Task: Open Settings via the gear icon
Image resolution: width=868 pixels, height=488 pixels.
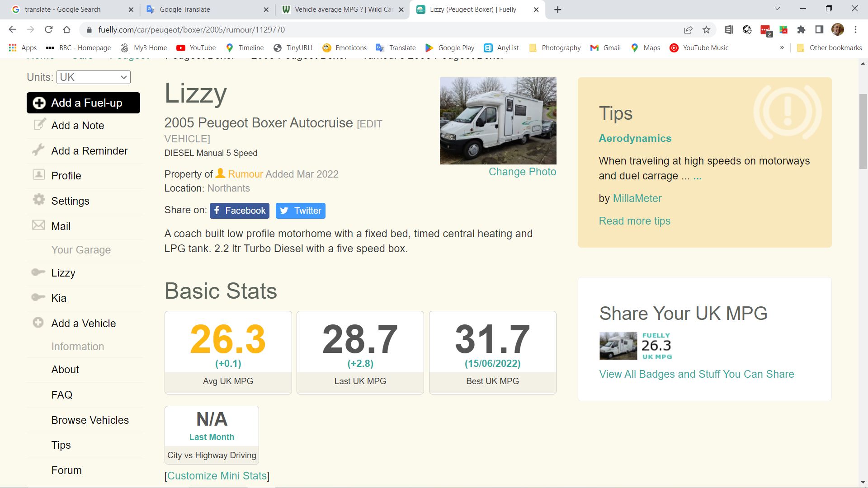Action: (39, 200)
